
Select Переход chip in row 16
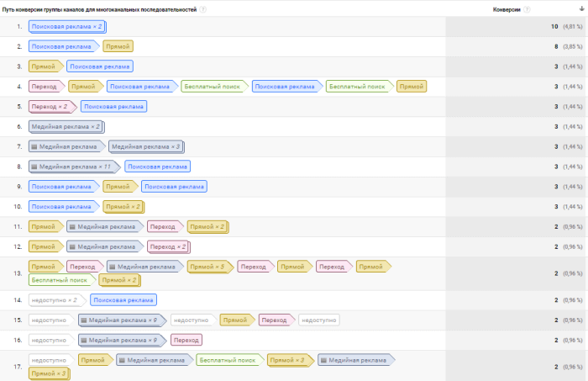(186, 340)
